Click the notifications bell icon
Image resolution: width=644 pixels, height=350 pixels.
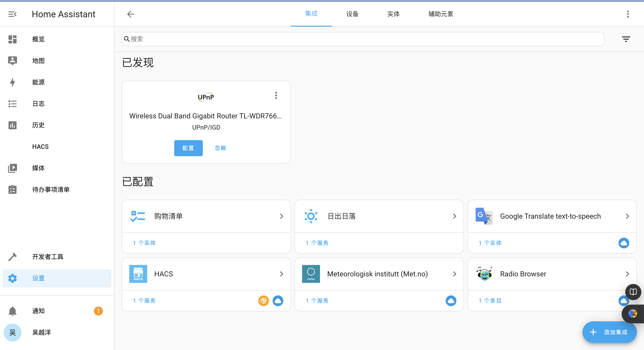(12, 311)
